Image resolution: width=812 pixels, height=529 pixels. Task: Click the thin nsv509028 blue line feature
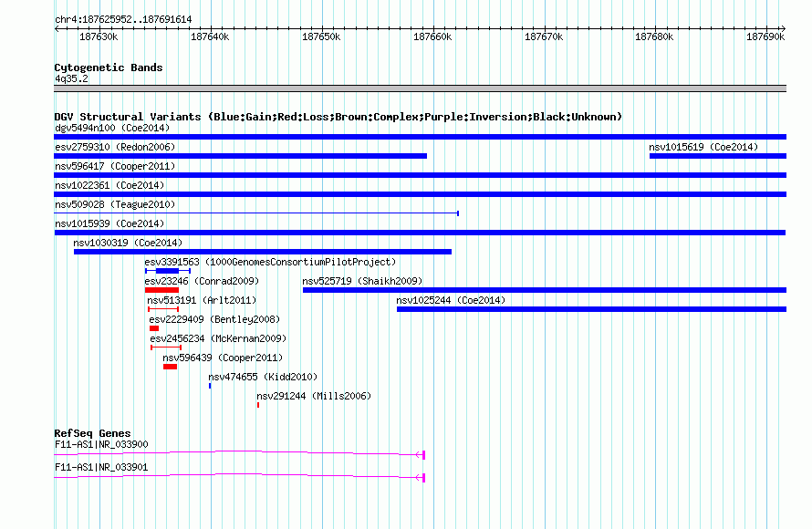pyautogui.click(x=256, y=213)
